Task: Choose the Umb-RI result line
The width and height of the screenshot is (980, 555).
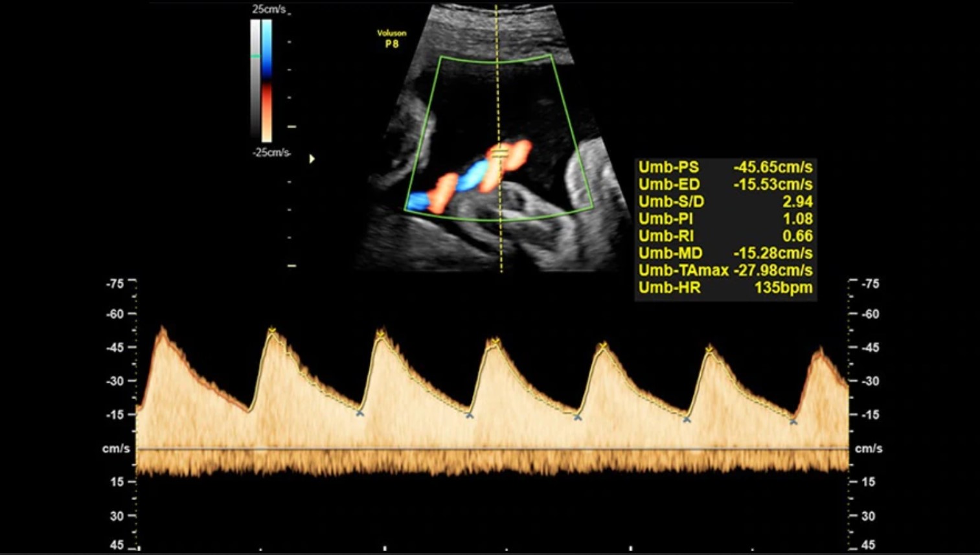Action: (x=725, y=236)
